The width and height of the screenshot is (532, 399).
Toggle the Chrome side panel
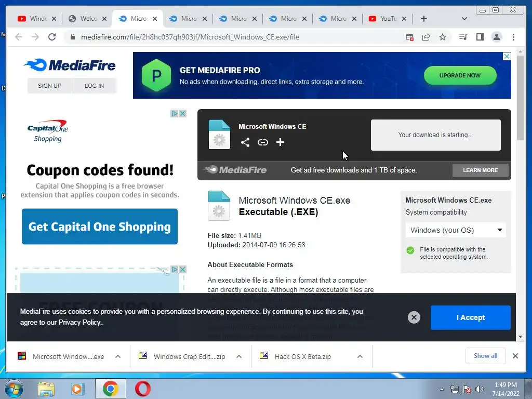click(x=480, y=37)
